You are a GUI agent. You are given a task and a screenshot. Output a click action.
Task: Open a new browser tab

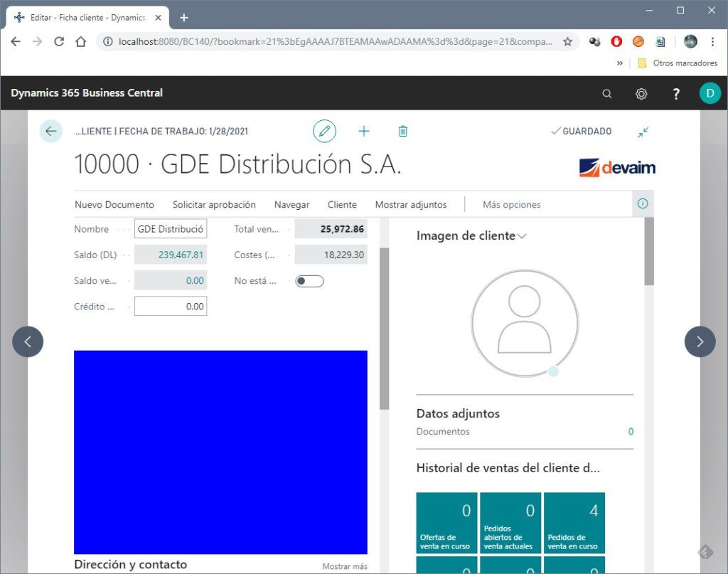184,18
